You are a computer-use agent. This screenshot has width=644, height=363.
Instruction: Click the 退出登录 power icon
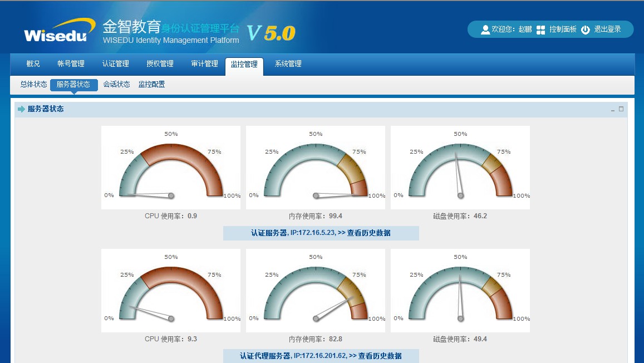[585, 30]
